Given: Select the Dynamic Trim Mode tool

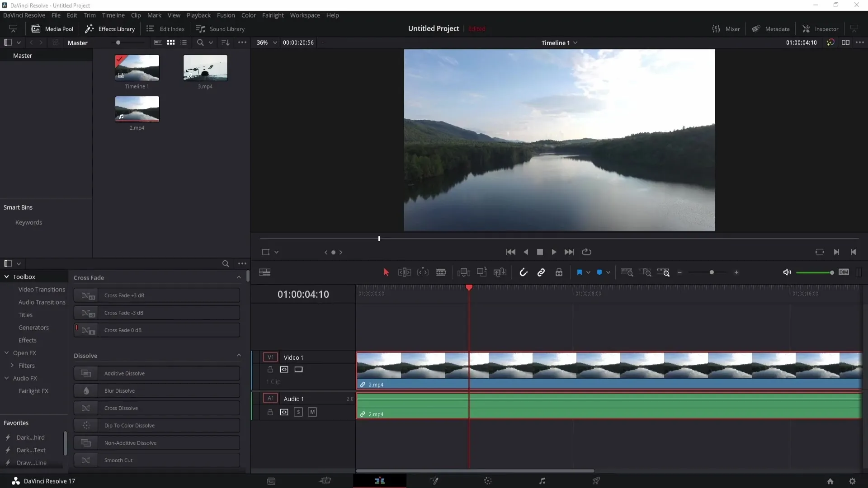Looking at the screenshot, I should tap(423, 272).
